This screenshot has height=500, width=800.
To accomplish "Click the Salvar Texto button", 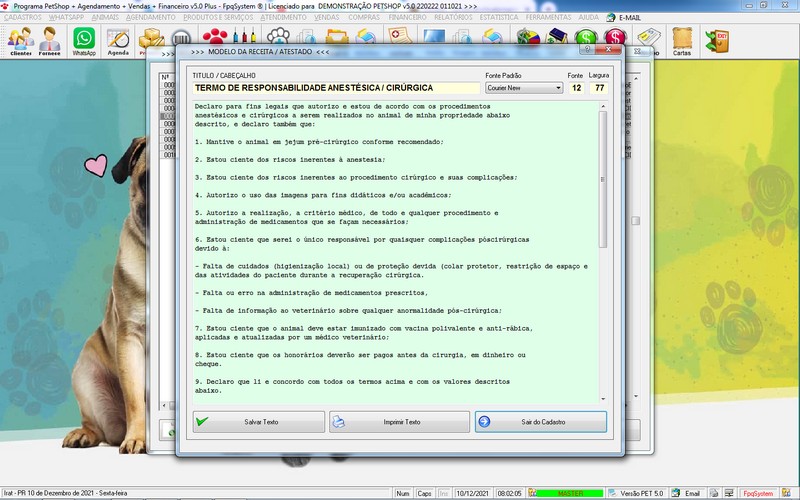I will (259, 422).
